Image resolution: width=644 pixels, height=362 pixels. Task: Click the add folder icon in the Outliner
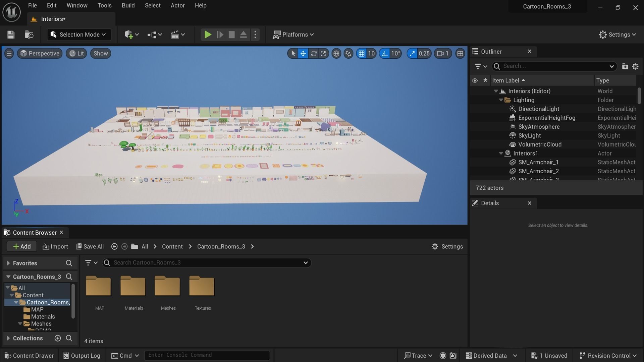(625, 66)
